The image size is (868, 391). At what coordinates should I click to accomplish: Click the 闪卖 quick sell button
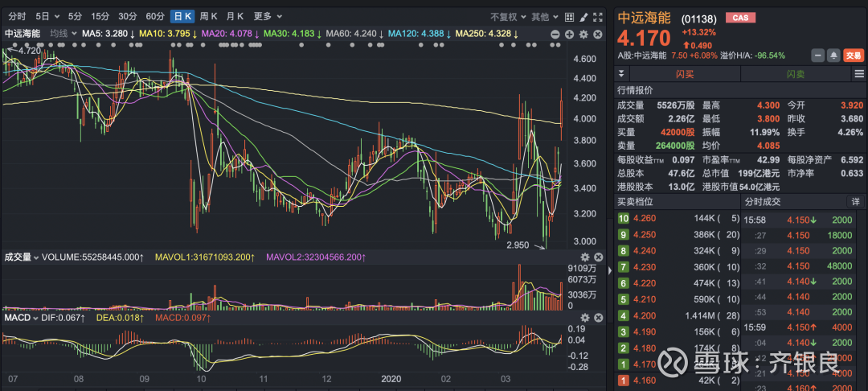coord(796,74)
